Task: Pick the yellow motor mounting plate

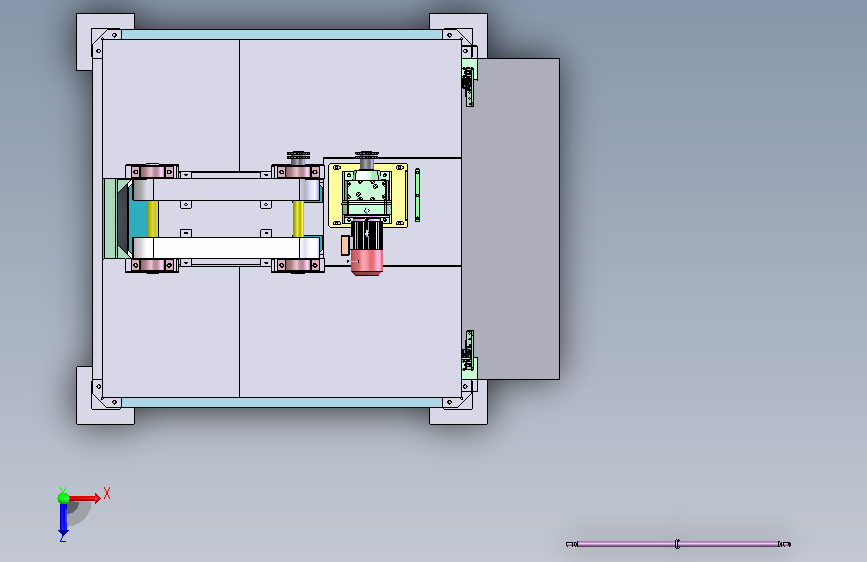Action: point(368,195)
